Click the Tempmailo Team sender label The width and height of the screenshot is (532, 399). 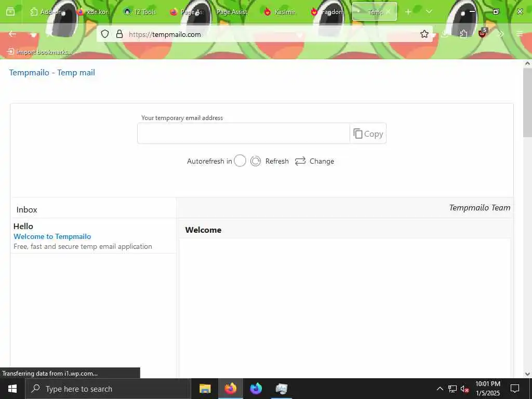[480, 208]
